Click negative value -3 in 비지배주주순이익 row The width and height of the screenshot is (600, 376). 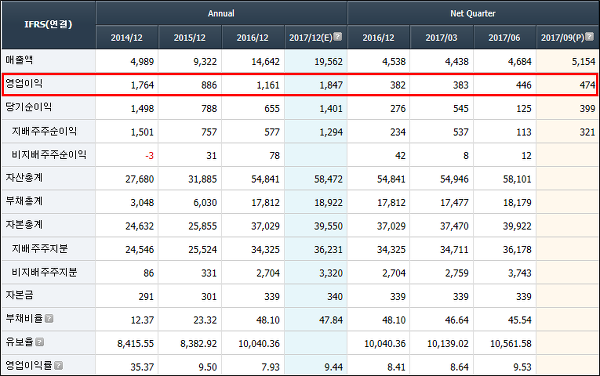pos(149,156)
